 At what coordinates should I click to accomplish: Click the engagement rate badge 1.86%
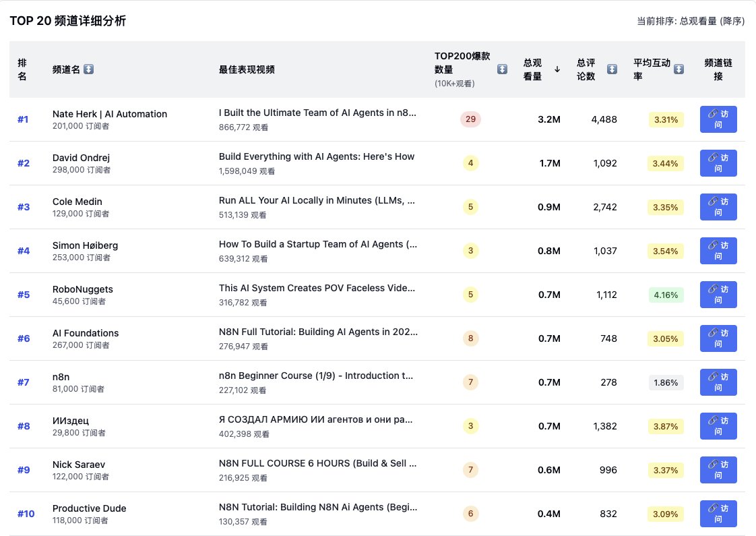tap(666, 382)
